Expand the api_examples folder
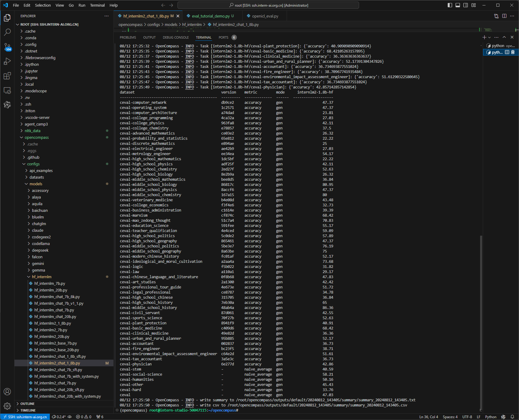Screen dimensions: 519x420 point(41,170)
